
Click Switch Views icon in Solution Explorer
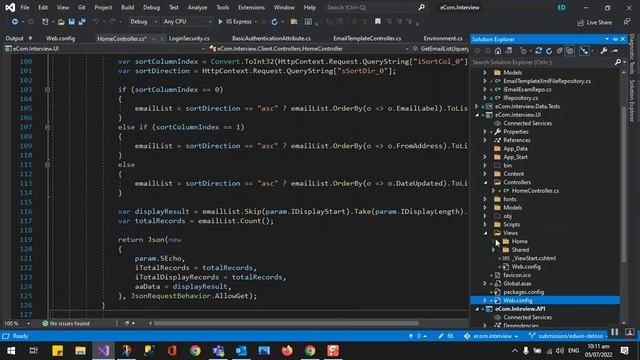pos(509,51)
